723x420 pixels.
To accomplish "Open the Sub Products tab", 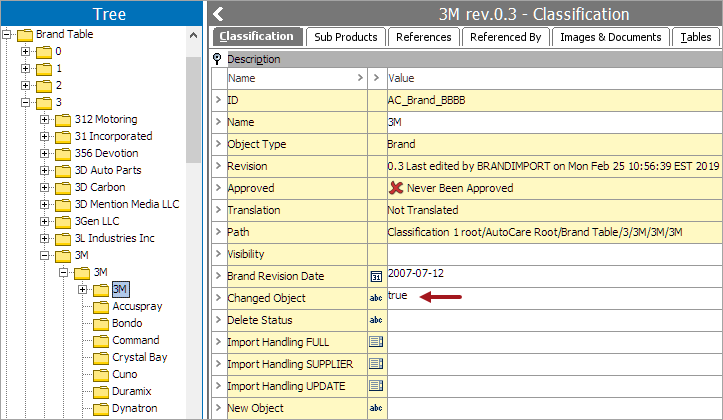I will click(346, 37).
